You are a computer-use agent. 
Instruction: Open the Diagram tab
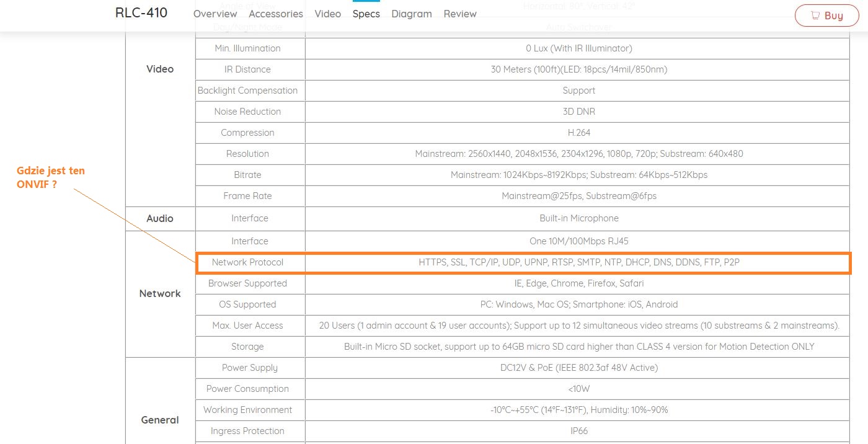[x=412, y=14]
